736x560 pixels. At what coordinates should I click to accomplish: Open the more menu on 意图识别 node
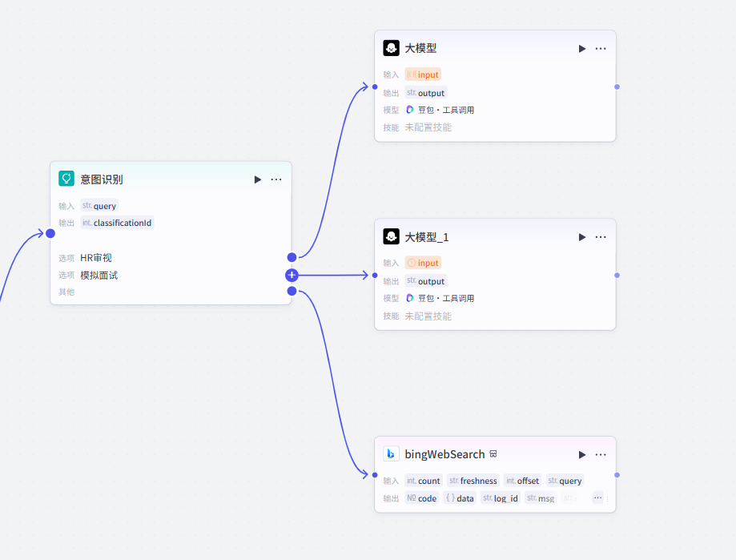[276, 179]
